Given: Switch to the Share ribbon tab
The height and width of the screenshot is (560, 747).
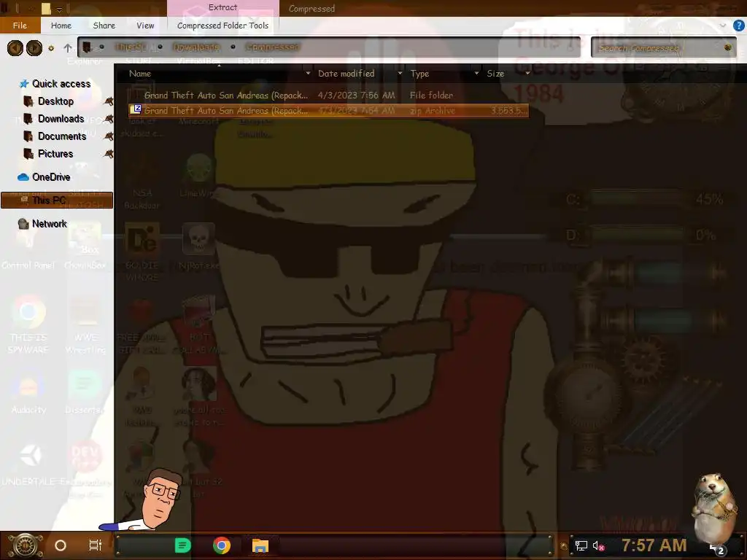Looking at the screenshot, I should tap(104, 26).
